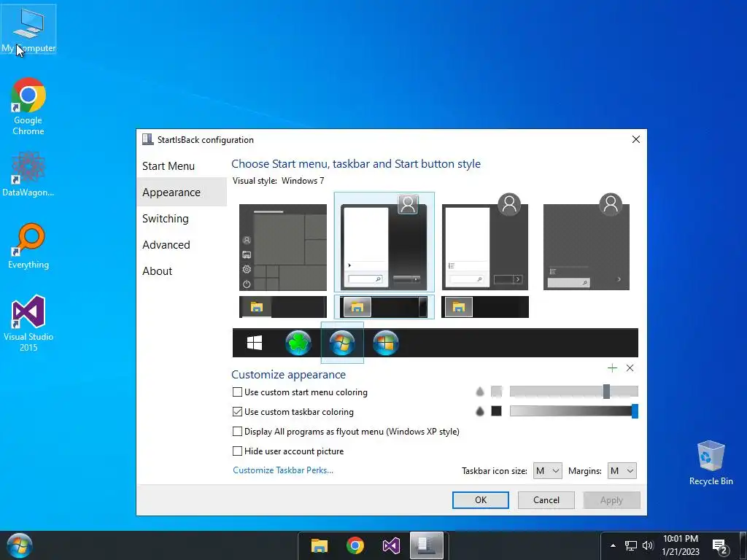The image size is (747, 560).
Task: Click the StartIsBack title bar icon
Action: click(x=147, y=139)
